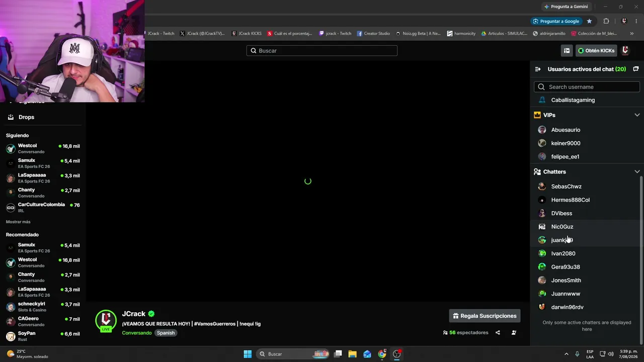Viewport: 644px width, 362px height.
Task: Open File Explorer from the taskbar
Action: point(353,354)
